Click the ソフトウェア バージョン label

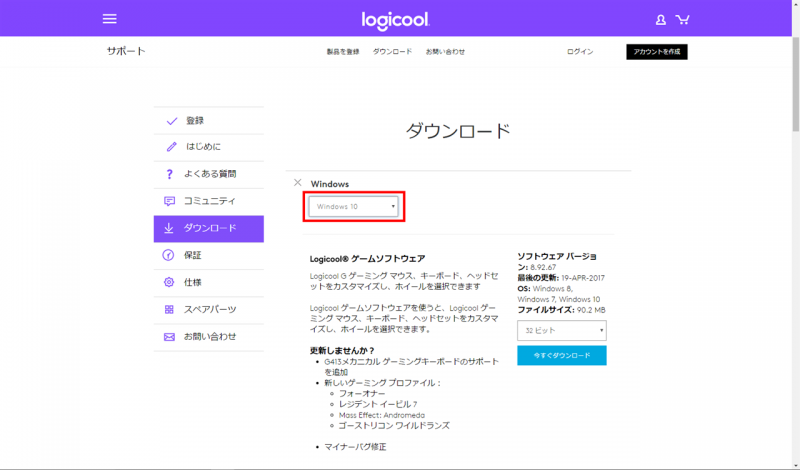(x=557, y=261)
